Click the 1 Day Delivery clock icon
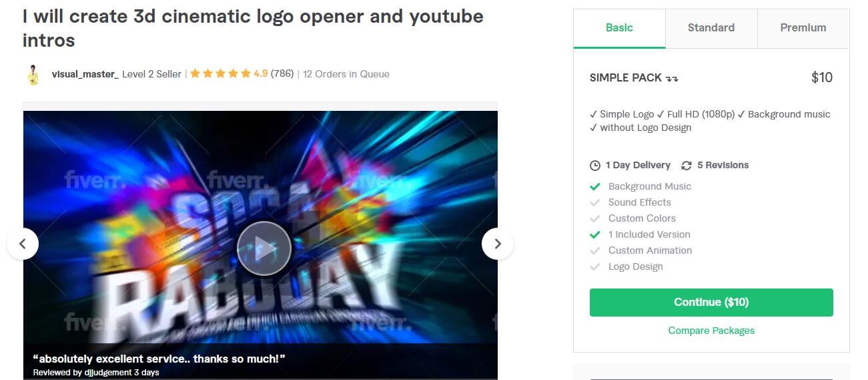This screenshot has height=380, width=868. click(x=595, y=166)
